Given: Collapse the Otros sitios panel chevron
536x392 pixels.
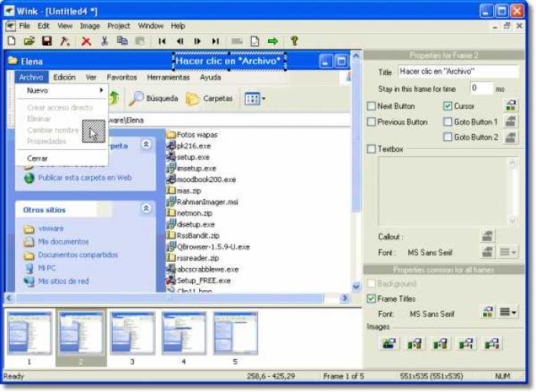Looking at the screenshot, I should coord(146,208).
